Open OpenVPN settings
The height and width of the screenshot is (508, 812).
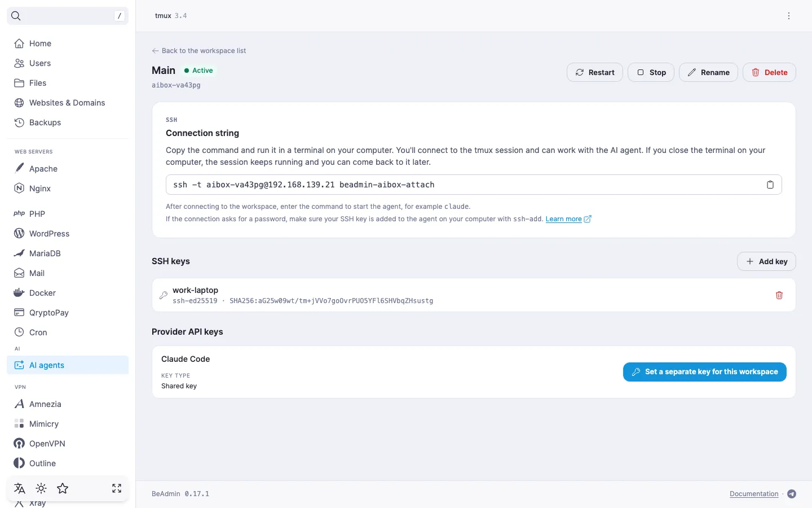tap(68, 444)
